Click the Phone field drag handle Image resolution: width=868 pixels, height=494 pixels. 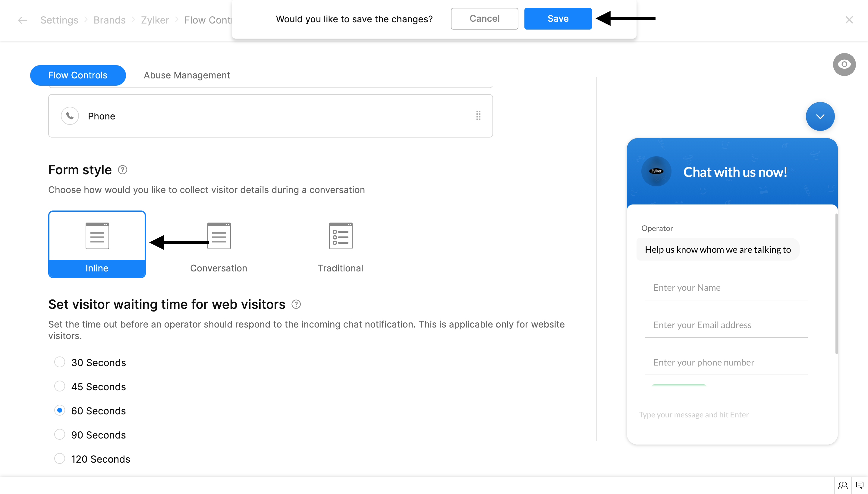[478, 116]
